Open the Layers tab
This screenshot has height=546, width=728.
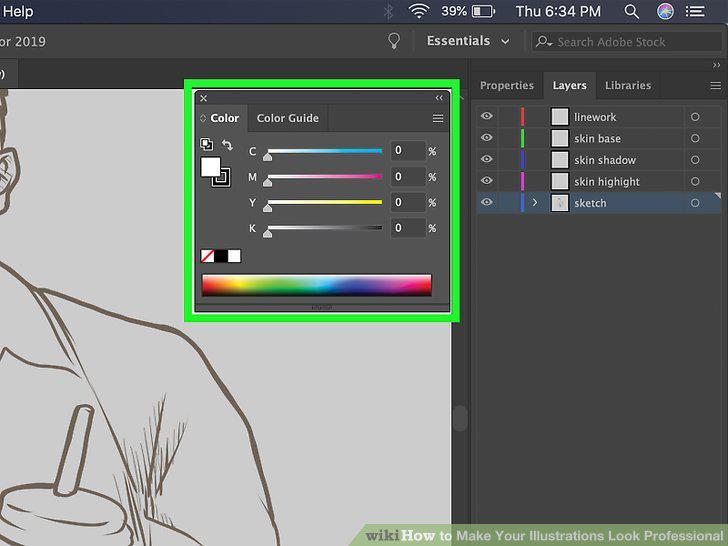click(x=570, y=86)
